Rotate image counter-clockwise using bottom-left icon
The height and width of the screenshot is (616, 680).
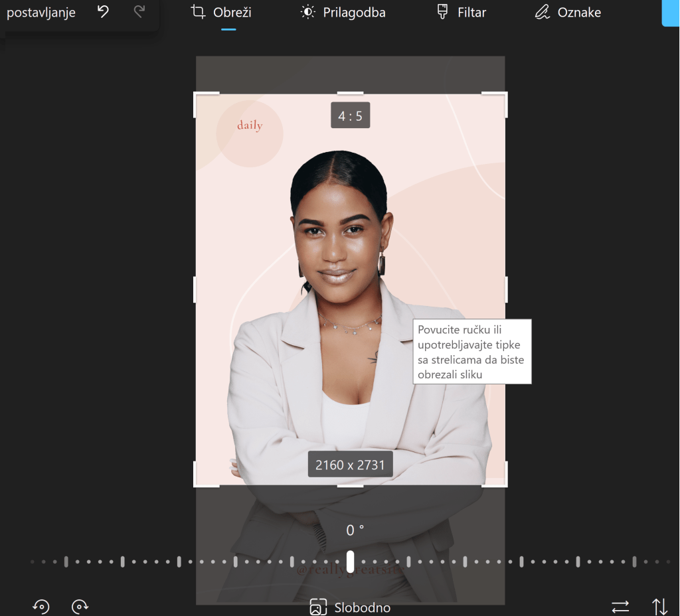[x=41, y=606]
